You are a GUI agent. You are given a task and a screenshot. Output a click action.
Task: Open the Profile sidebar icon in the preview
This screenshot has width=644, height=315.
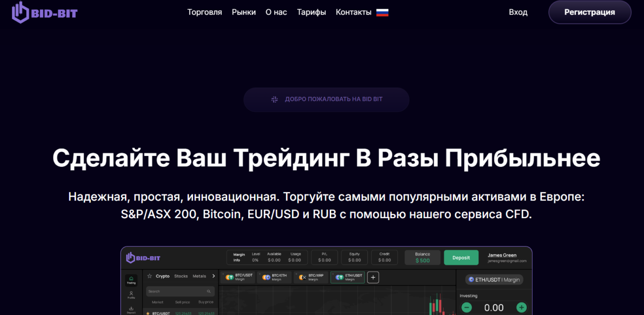pyautogui.click(x=131, y=294)
